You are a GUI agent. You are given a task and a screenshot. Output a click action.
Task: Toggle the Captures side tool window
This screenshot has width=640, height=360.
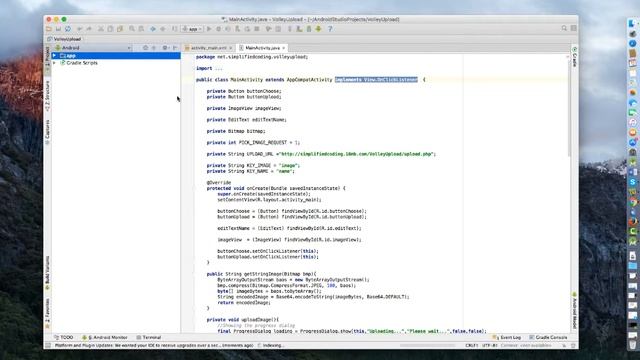[47, 131]
